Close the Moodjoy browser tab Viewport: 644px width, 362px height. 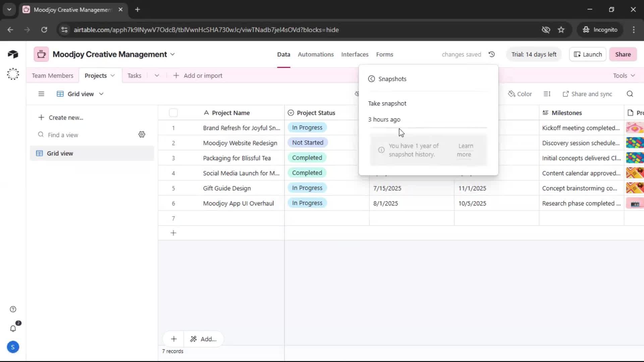120,9
